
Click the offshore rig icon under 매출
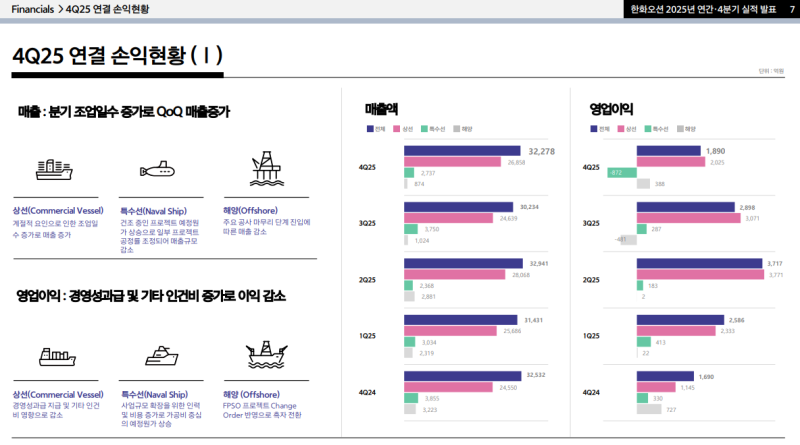(264, 167)
